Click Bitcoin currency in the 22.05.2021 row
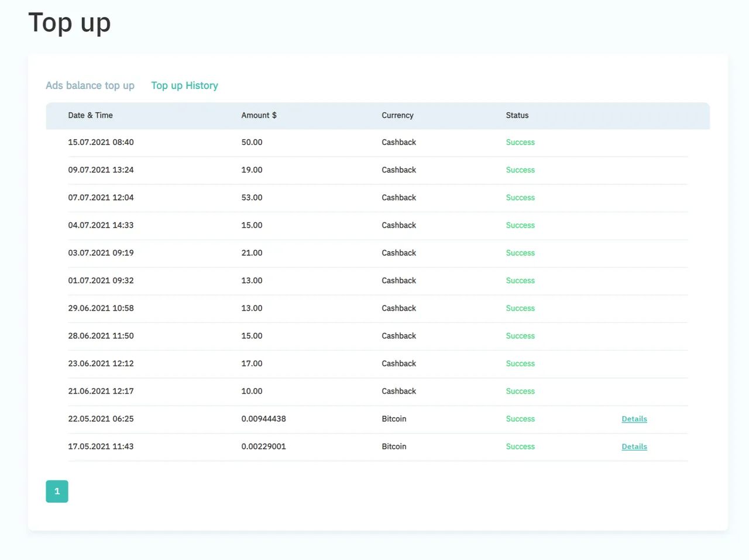 click(x=394, y=419)
